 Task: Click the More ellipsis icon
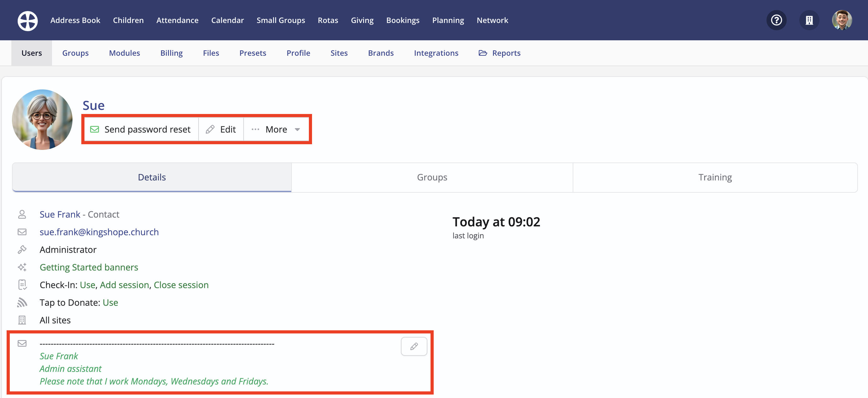[255, 129]
